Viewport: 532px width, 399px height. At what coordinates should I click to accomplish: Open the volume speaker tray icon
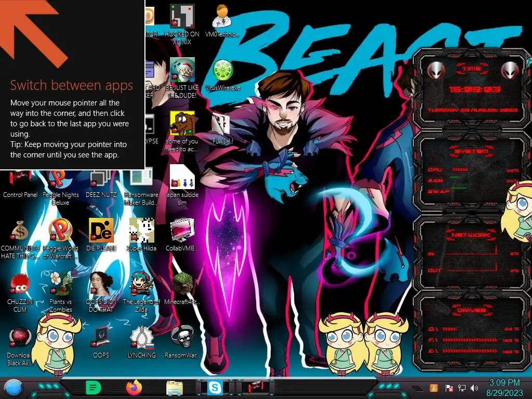coord(474,388)
